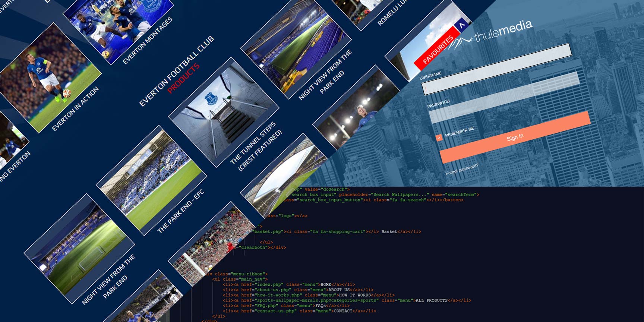The width and height of the screenshot is (644, 322).
Task: Toggle the Remember Me checkbox
Action: (x=439, y=138)
